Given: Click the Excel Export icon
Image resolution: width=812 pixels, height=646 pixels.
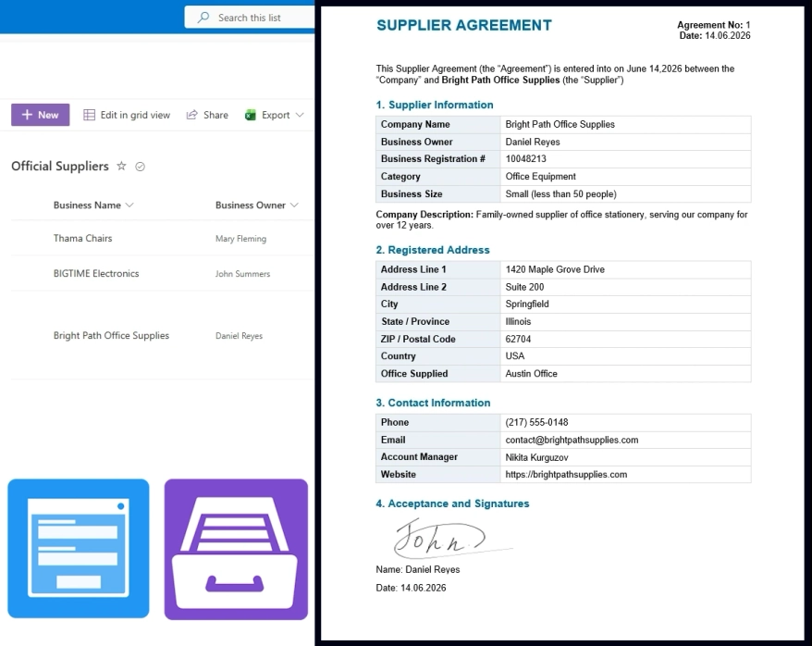Looking at the screenshot, I should [x=250, y=115].
